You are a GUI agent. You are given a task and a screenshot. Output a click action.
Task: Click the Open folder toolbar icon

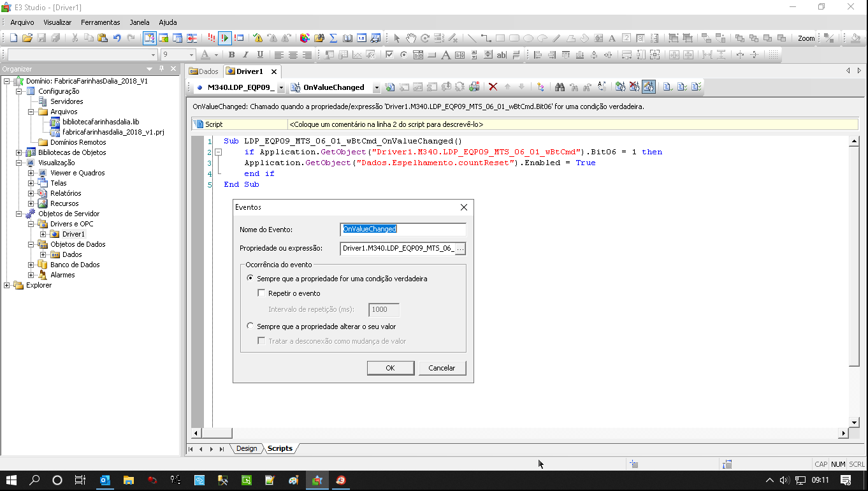coord(27,38)
